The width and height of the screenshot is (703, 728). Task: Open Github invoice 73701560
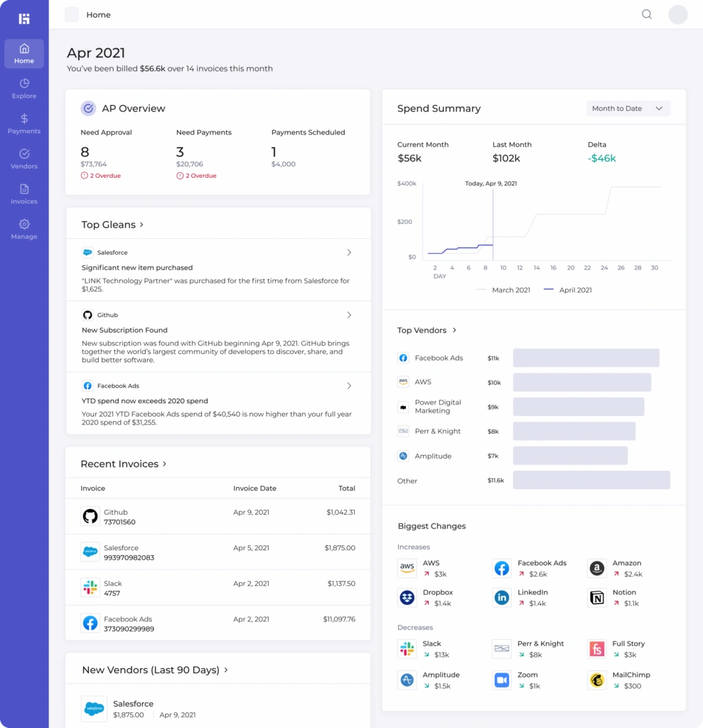pos(218,516)
